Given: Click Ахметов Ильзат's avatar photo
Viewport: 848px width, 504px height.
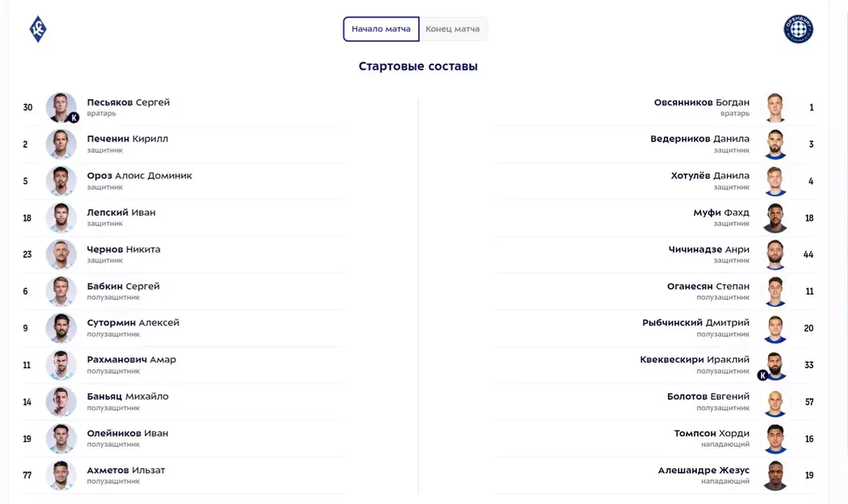Looking at the screenshot, I should (61, 475).
